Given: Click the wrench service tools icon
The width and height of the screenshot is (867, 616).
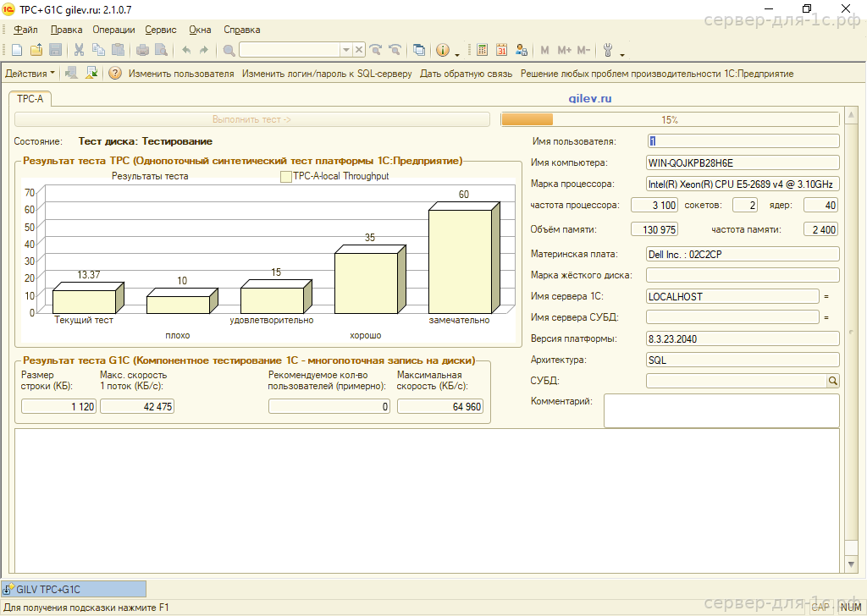Looking at the screenshot, I should tap(608, 50).
